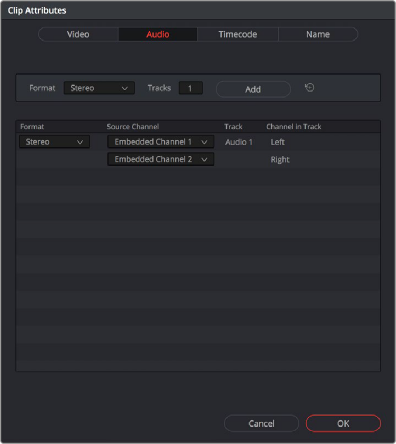Open the top Format Stereo dropdown
The height and width of the screenshot is (444, 396).
click(x=99, y=88)
